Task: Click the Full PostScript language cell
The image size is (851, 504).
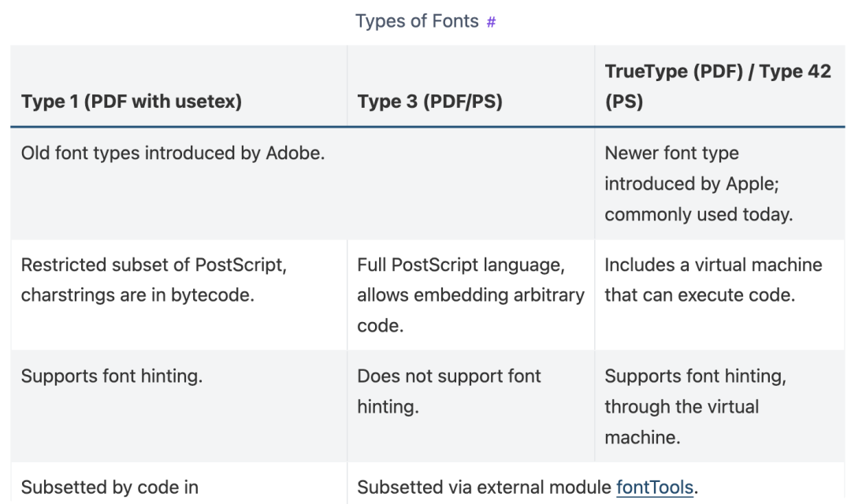Action: click(470, 295)
